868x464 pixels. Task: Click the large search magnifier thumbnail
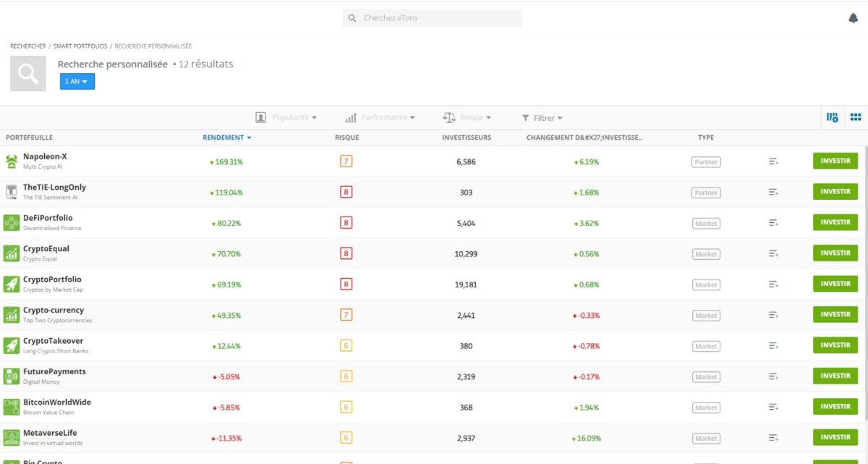pyautogui.click(x=28, y=73)
